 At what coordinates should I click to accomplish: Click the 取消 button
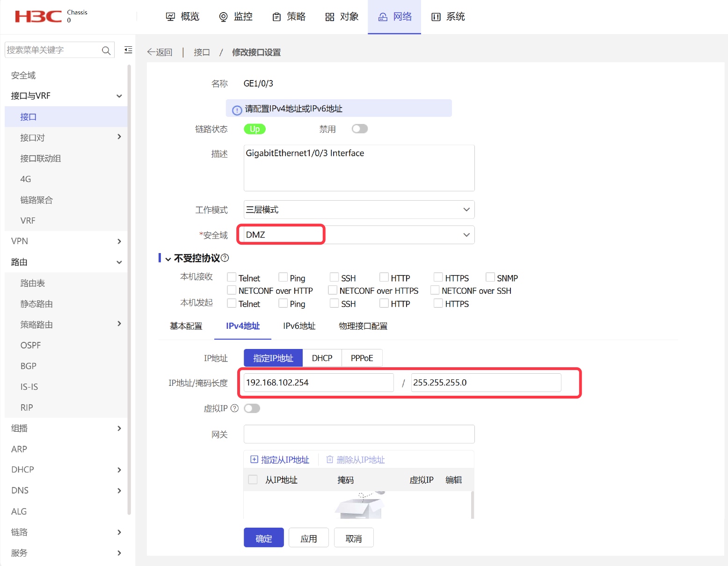coord(354,537)
